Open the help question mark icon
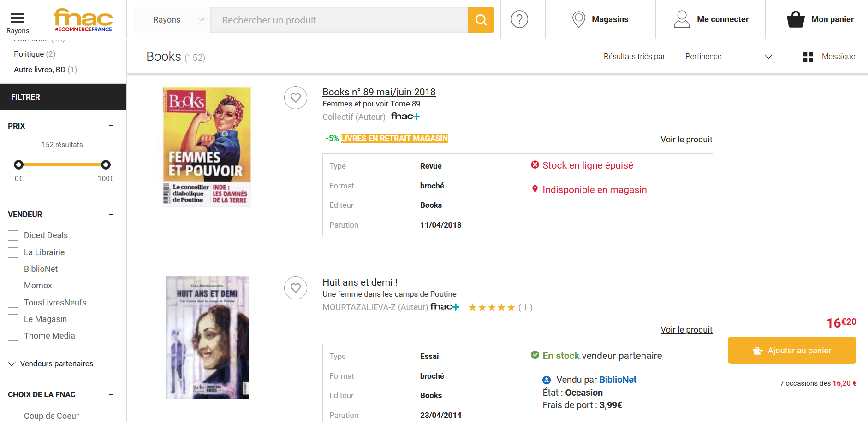 click(519, 19)
